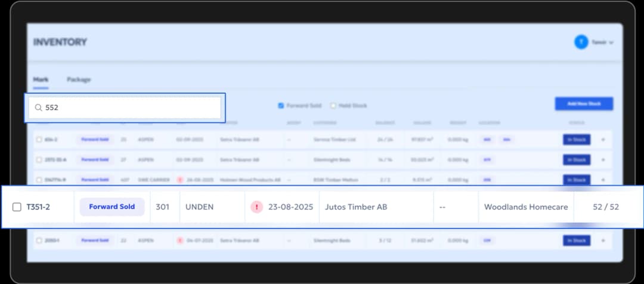Uncheck the Forward Sold filter checkbox
Image resolution: width=644 pixels, height=284 pixels.
(281, 106)
